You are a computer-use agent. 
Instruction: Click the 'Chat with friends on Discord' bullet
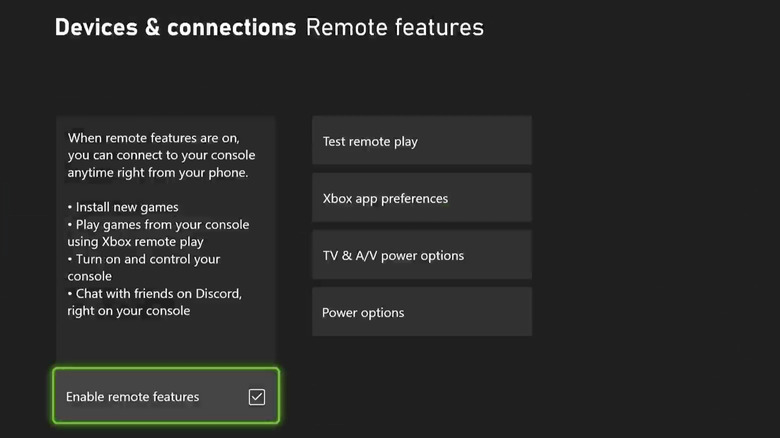(156, 293)
